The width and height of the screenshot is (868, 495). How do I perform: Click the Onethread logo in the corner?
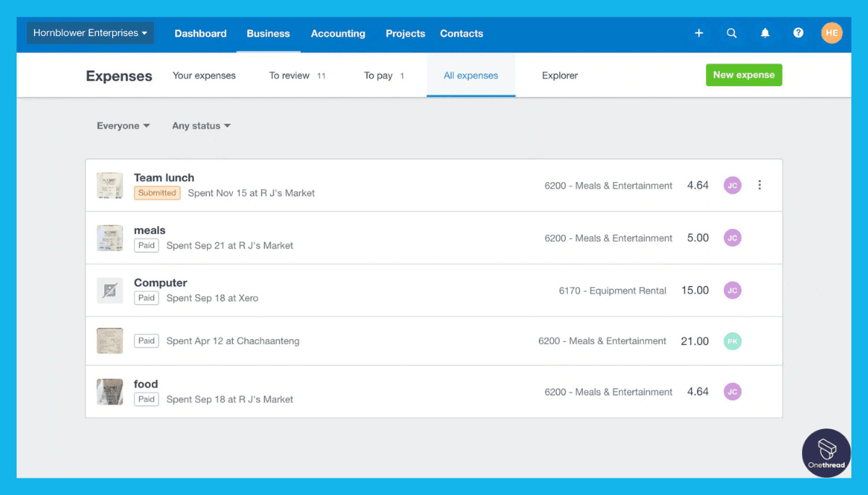(826, 453)
